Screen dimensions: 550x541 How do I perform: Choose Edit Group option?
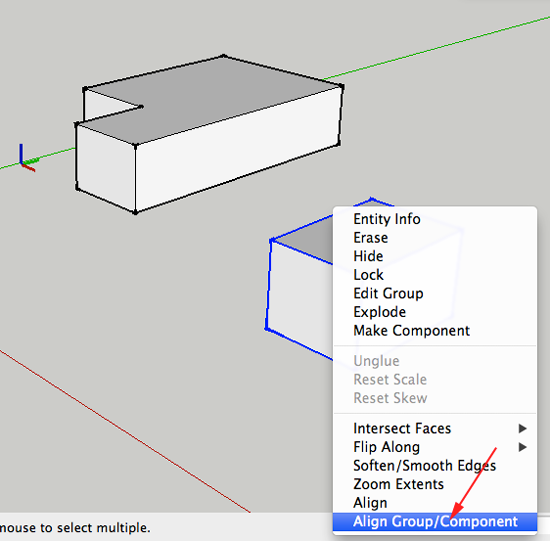point(435,293)
